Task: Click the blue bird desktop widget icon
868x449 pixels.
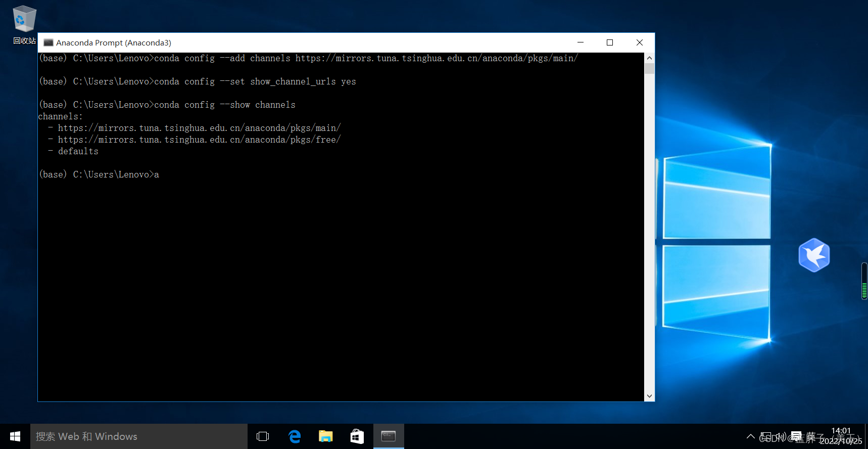Action: [814, 255]
